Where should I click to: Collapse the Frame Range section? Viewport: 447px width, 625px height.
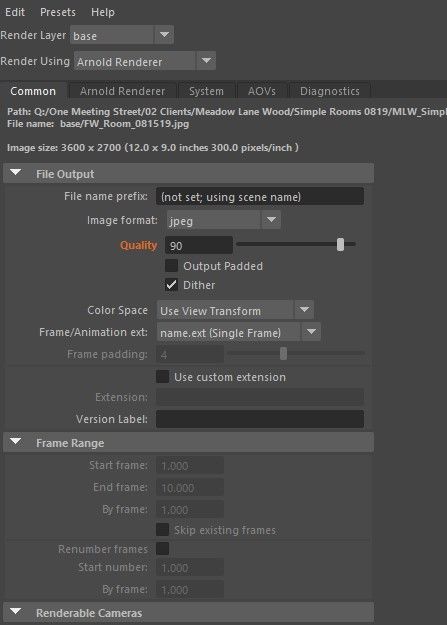pyautogui.click(x=16, y=442)
